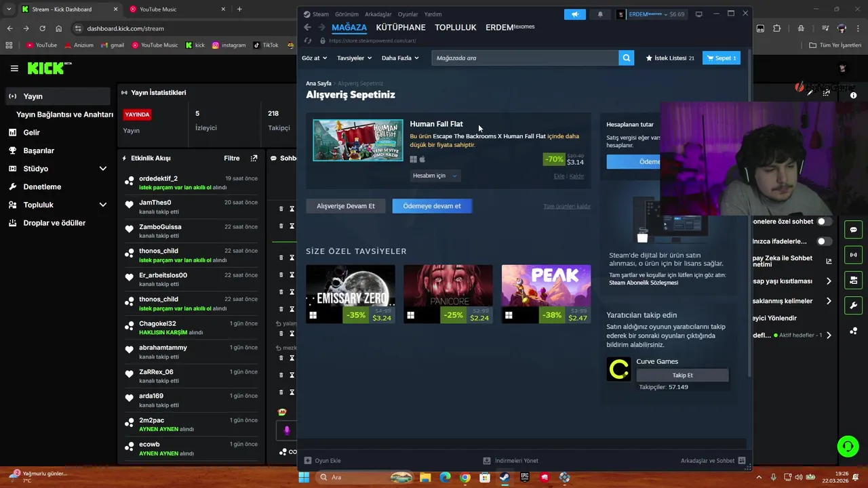Click İndirmeleri Yönet download icon
Viewport: 868px width, 488px height.
click(x=487, y=461)
